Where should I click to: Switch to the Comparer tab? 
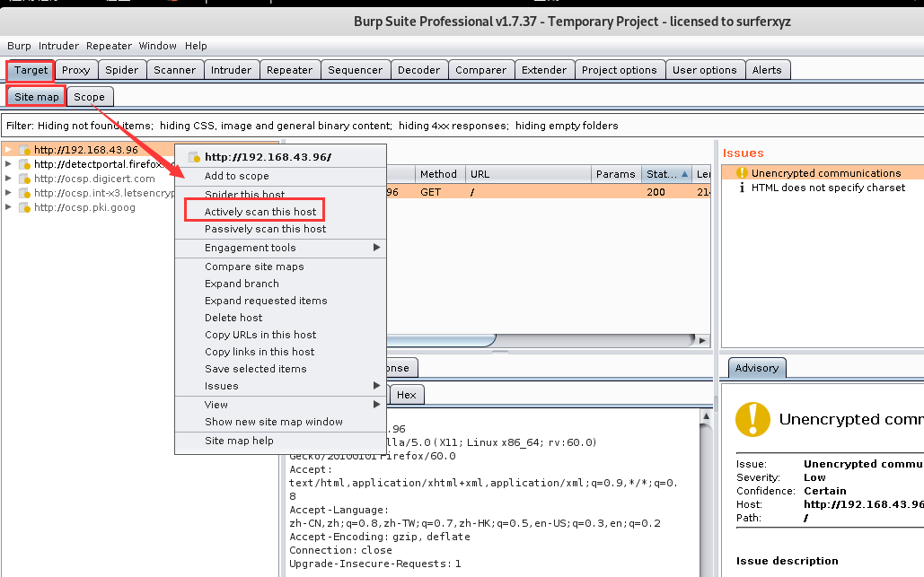(481, 70)
